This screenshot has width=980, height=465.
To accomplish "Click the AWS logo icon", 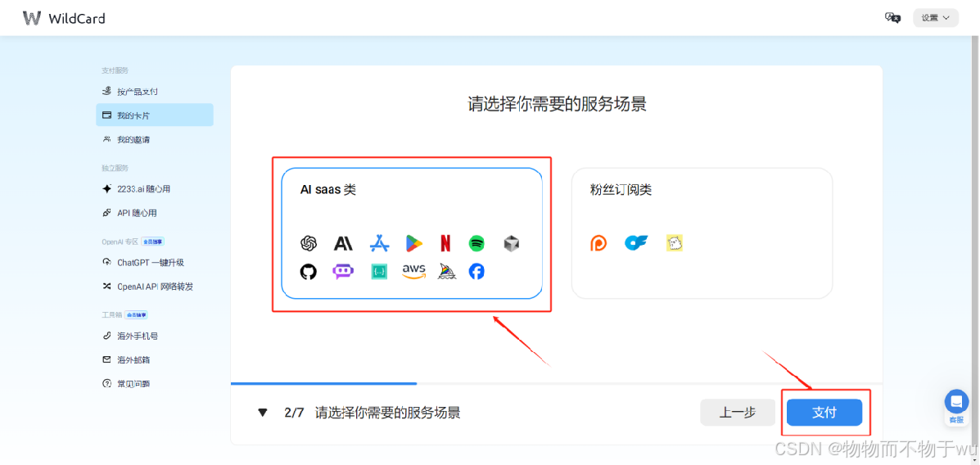I will [413, 271].
